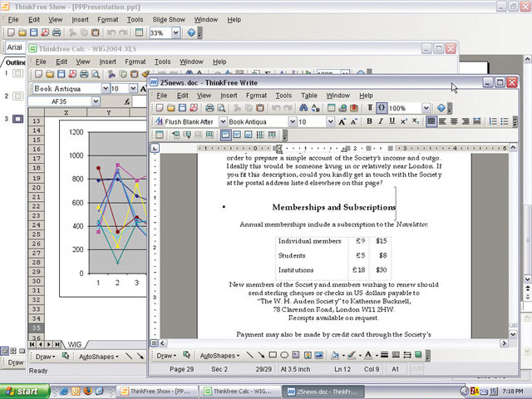Open 33% zoom dropdown in Show

click(175, 33)
